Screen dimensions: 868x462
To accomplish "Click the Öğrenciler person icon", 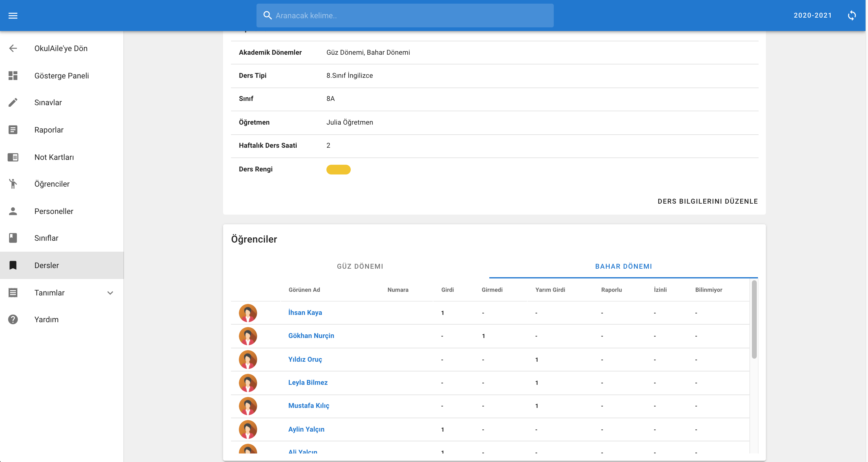I will 13,184.
